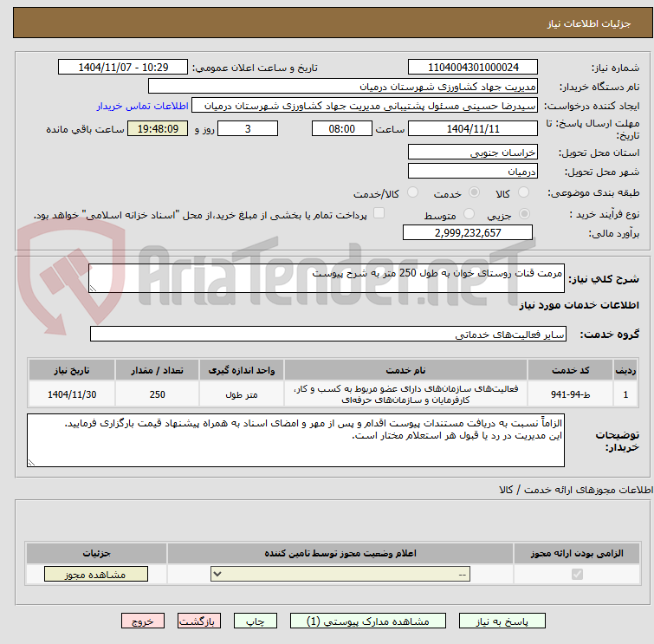
Task: Click the remaining time field 19:48:09
Action: (158, 128)
